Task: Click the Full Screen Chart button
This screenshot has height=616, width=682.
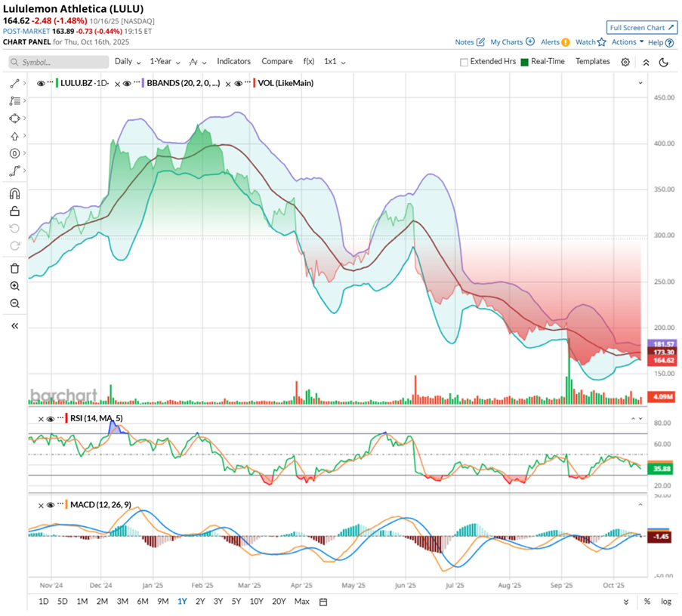Action: 641,27
